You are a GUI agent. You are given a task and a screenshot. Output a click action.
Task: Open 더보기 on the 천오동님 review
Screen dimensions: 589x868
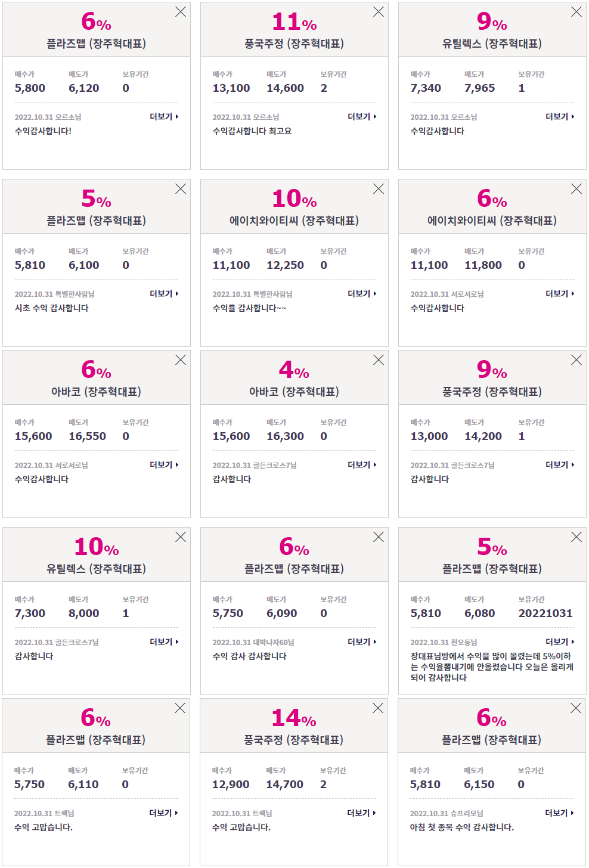(560, 642)
